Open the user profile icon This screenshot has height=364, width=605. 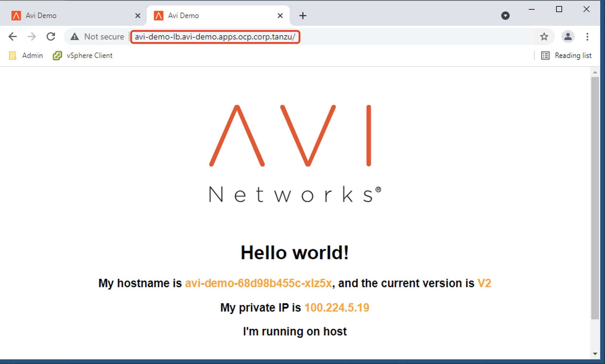coord(568,37)
